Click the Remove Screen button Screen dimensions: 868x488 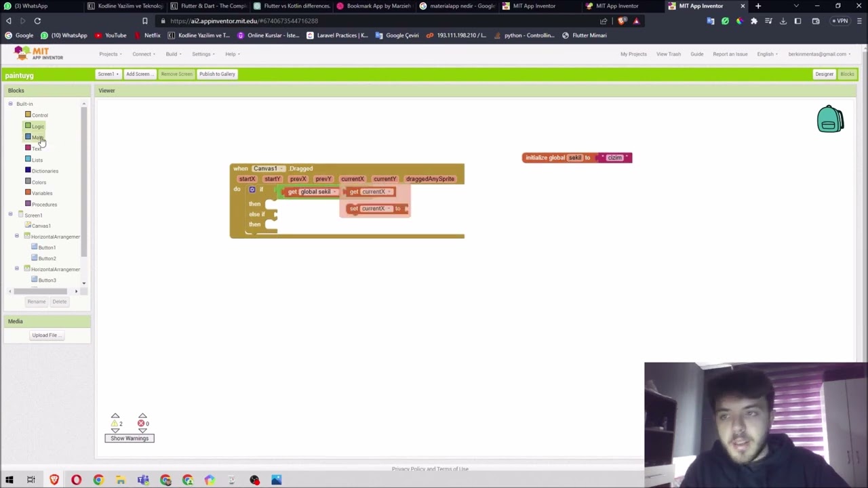tap(176, 74)
